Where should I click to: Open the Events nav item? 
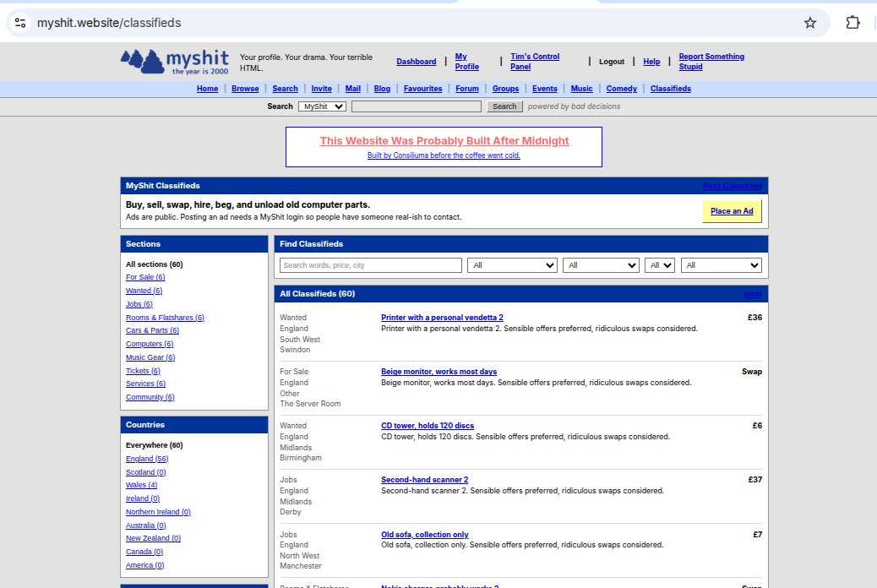545,89
